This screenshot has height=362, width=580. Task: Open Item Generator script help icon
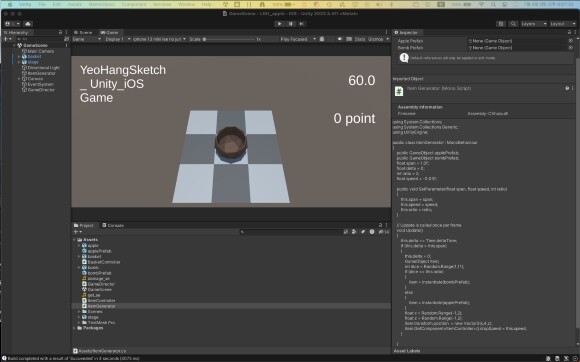point(567,88)
